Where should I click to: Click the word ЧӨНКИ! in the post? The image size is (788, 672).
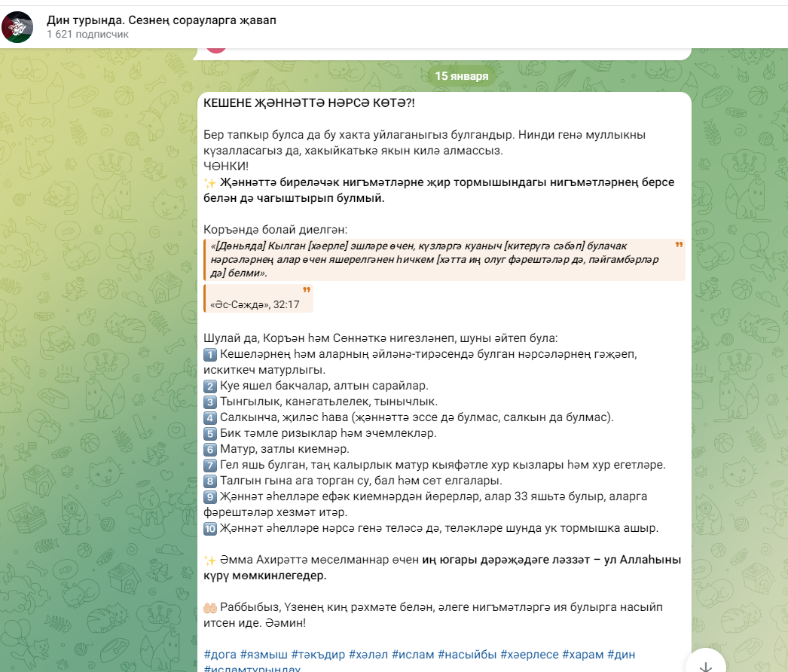[226, 166]
